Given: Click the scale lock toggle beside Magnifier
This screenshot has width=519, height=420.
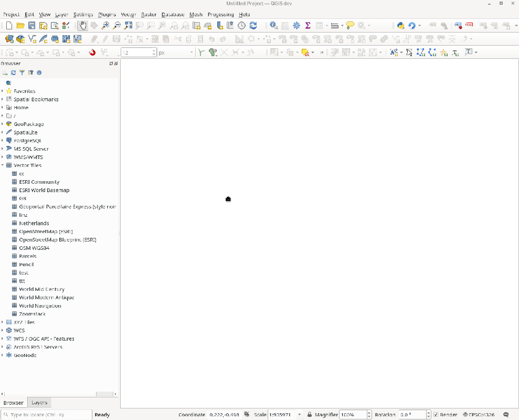Looking at the screenshot, I should coord(310,415).
